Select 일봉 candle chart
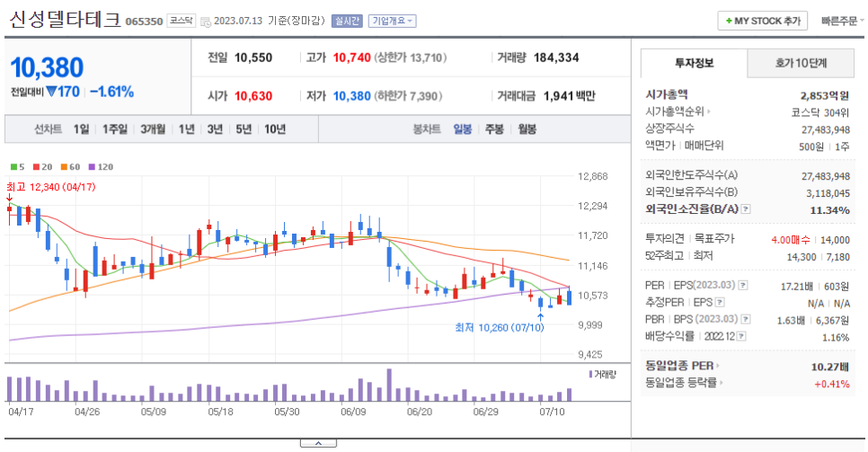This screenshot has width=868, height=452. pyautogui.click(x=462, y=129)
